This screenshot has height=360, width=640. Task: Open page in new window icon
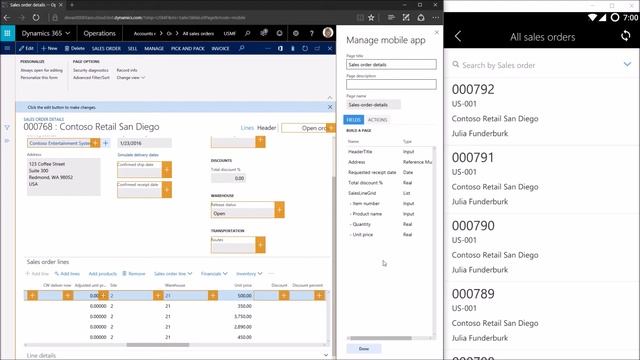point(317,48)
